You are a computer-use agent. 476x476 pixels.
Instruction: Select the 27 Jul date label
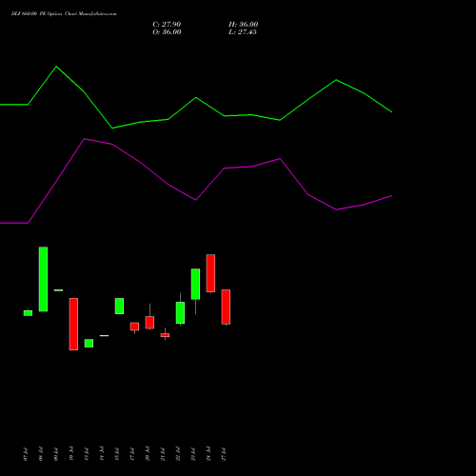pyautogui.click(x=224, y=454)
